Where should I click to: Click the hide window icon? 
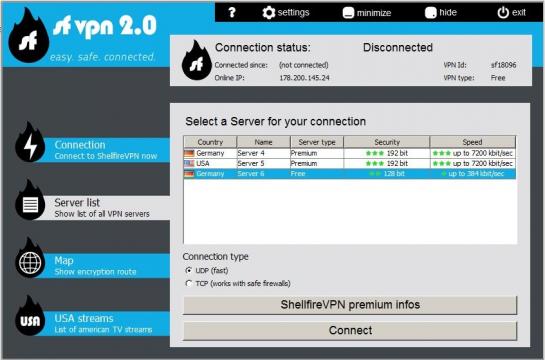430,13
